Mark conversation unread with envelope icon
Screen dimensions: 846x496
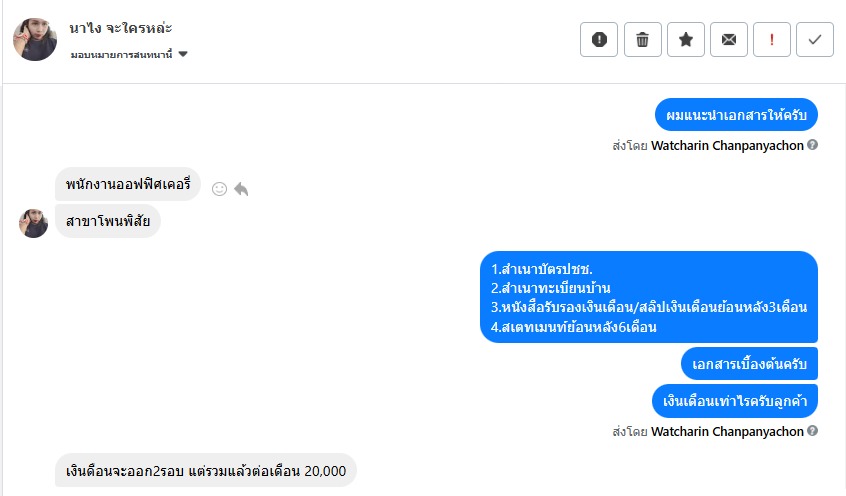[x=729, y=40]
